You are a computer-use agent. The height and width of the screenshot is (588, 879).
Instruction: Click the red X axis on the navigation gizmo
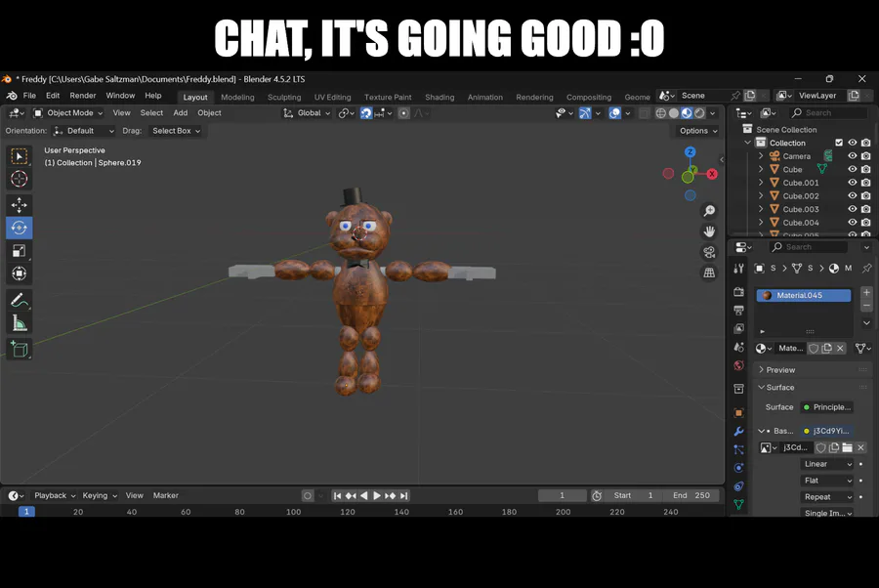tap(712, 174)
